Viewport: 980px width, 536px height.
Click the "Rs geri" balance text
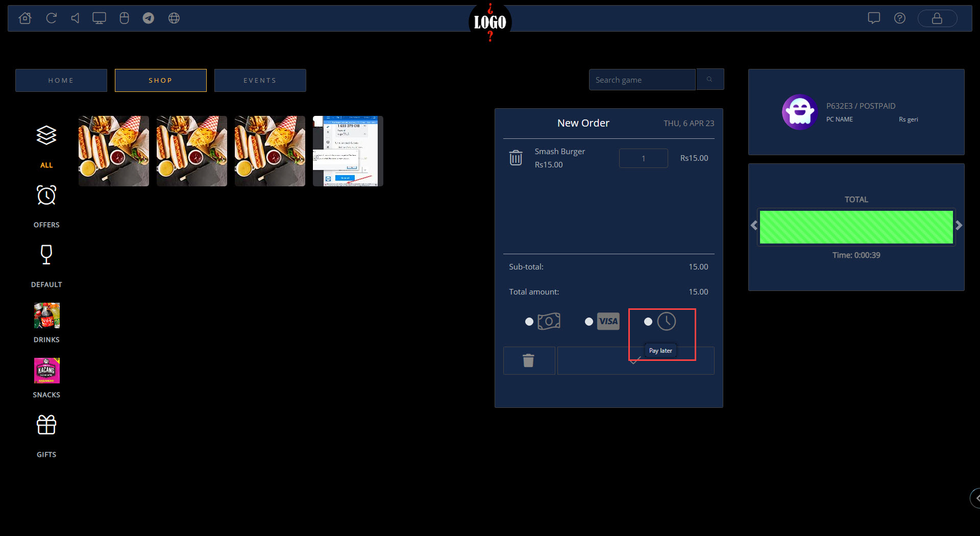click(x=909, y=119)
